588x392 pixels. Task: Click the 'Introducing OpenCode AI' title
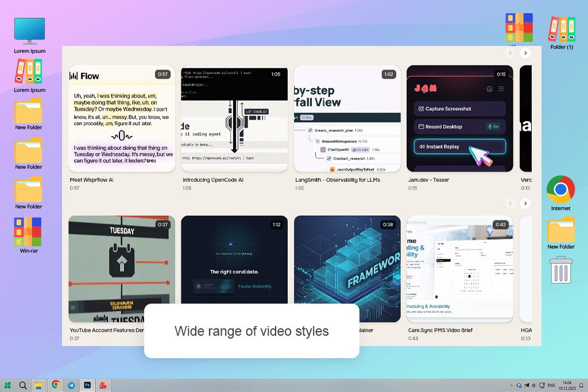213,180
